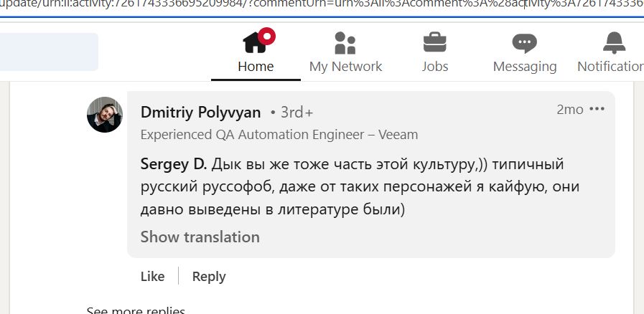Select the My Network tab label
Viewport: 644px width, 314px height.
(x=345, y=67)
